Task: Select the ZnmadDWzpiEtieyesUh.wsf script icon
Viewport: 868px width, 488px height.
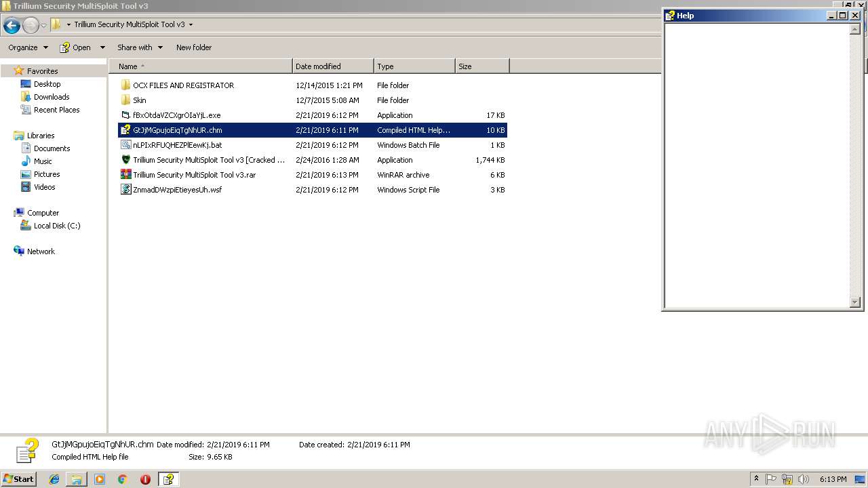Action: pos(125,190)
